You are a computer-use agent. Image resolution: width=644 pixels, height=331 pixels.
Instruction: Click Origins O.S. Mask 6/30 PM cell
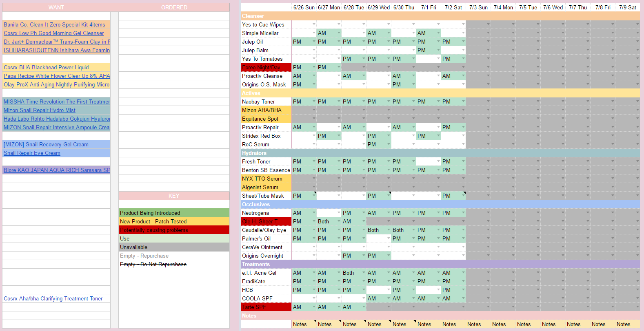[x=404, y=84]
